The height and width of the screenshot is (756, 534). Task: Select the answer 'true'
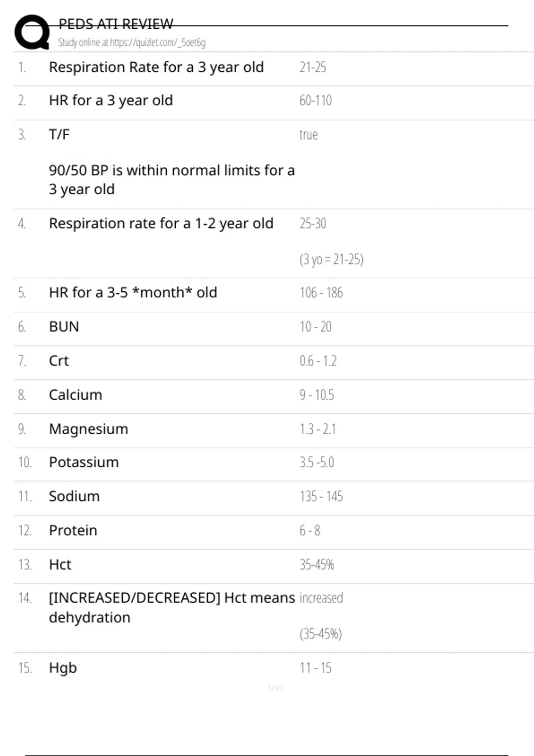click(x=308, y=134)
